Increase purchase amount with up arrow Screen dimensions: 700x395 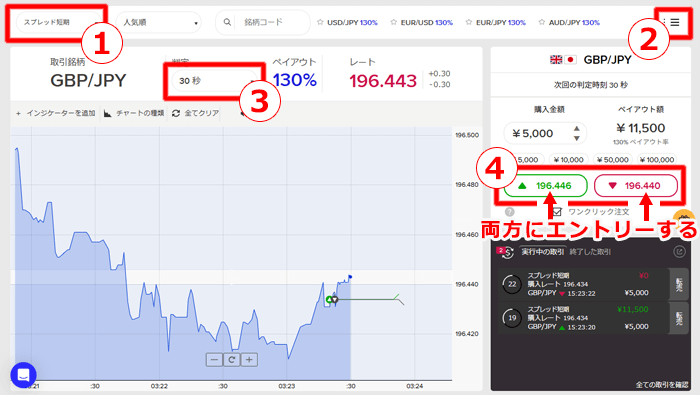[x=577, y=129]
